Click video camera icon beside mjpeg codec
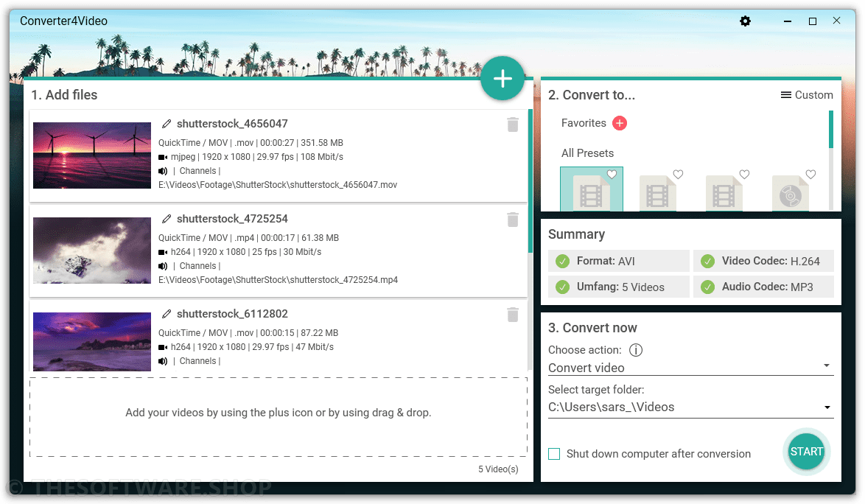865x504 pixels. tap(163, 157)
